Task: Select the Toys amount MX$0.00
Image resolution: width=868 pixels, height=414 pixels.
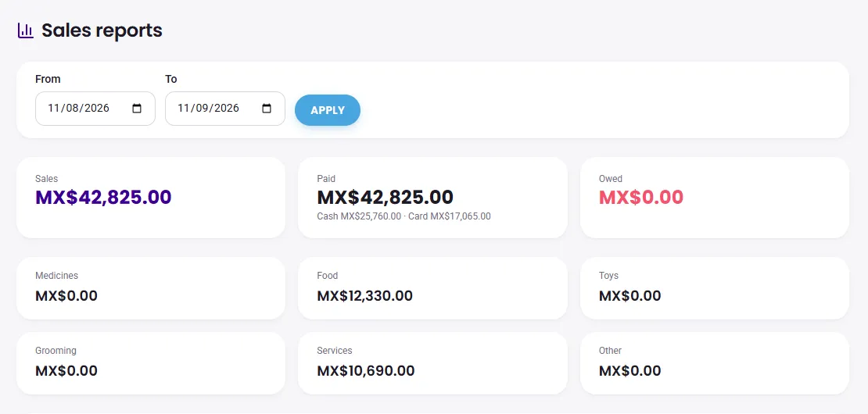Action: (x=630, y=296)
